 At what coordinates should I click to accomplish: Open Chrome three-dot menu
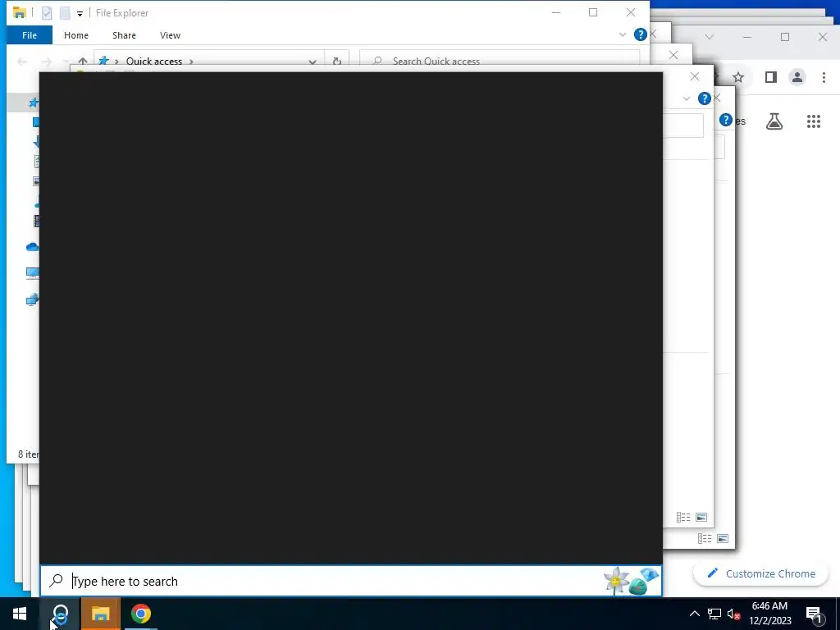pos(824,78)
